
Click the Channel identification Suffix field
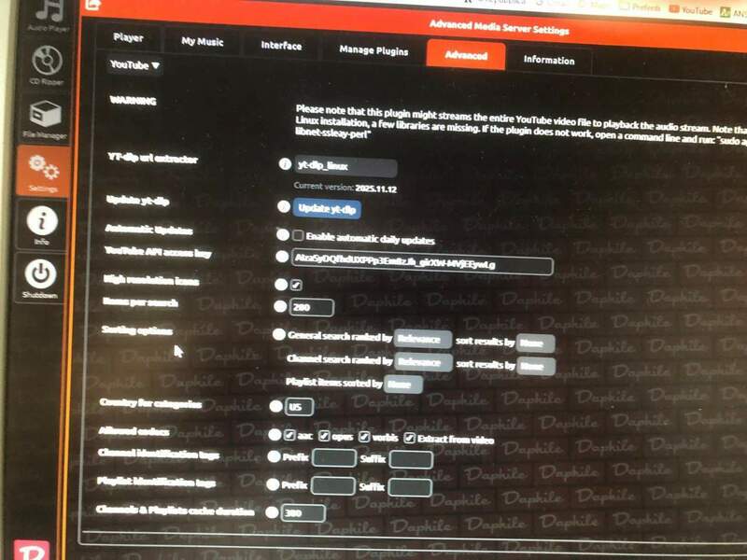pyautogui.click(x=411, y=459)
